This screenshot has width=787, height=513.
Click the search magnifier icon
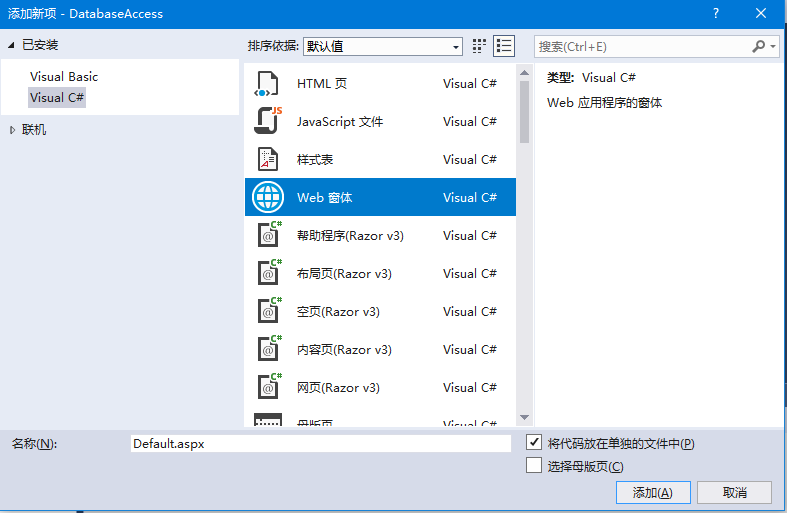(x=759, y=46)
